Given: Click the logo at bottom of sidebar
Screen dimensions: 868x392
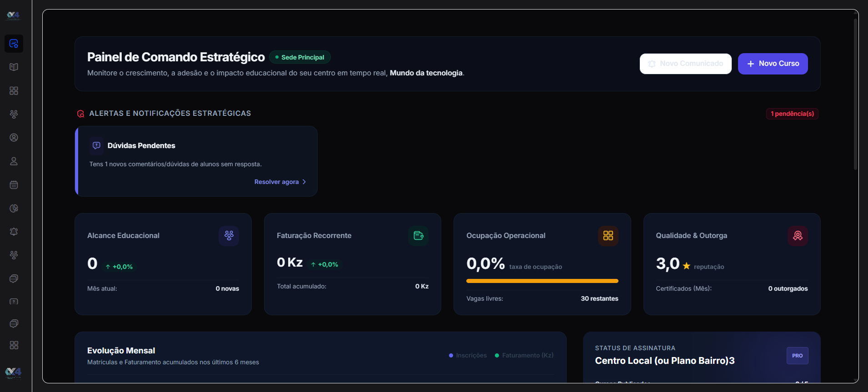Looking at the screenshot, I should click(13, 373).
